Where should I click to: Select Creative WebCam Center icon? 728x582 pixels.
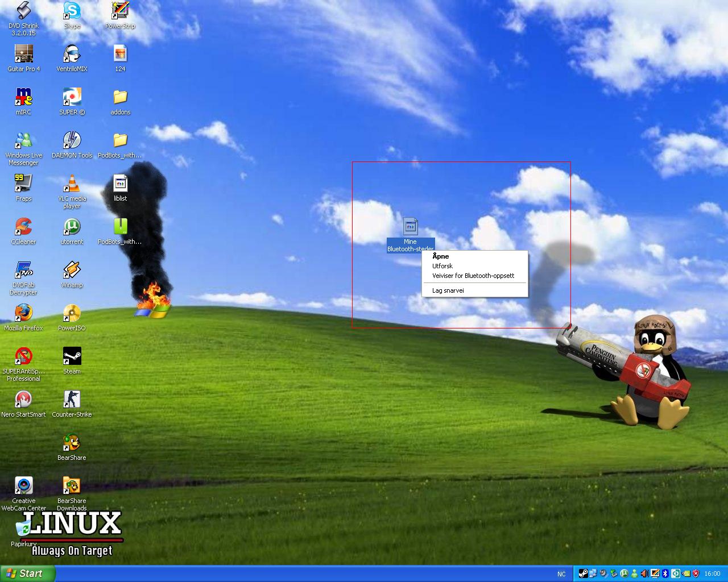click(x=23, y=494)
